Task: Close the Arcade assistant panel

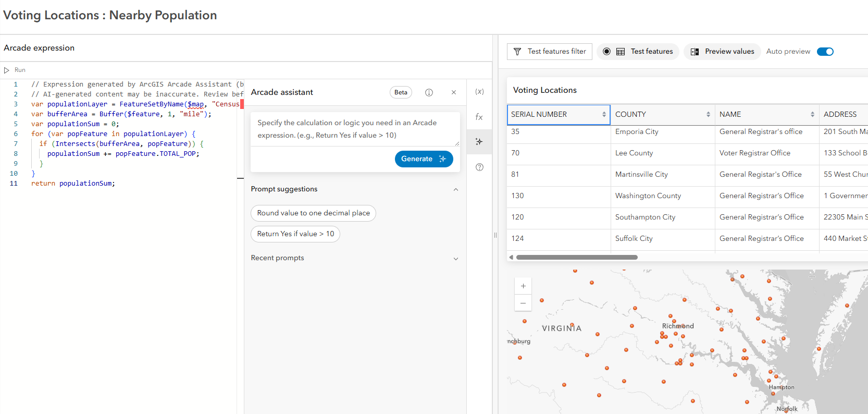Action: click(454, 92)
